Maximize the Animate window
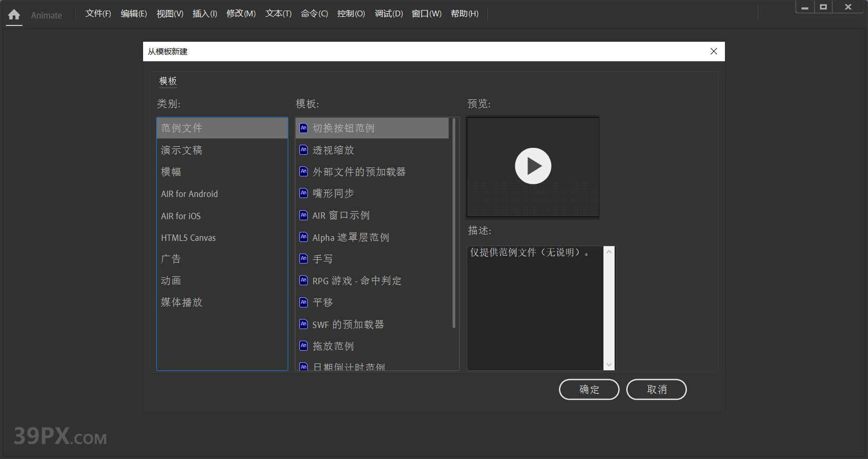 (x=823, y=7)
